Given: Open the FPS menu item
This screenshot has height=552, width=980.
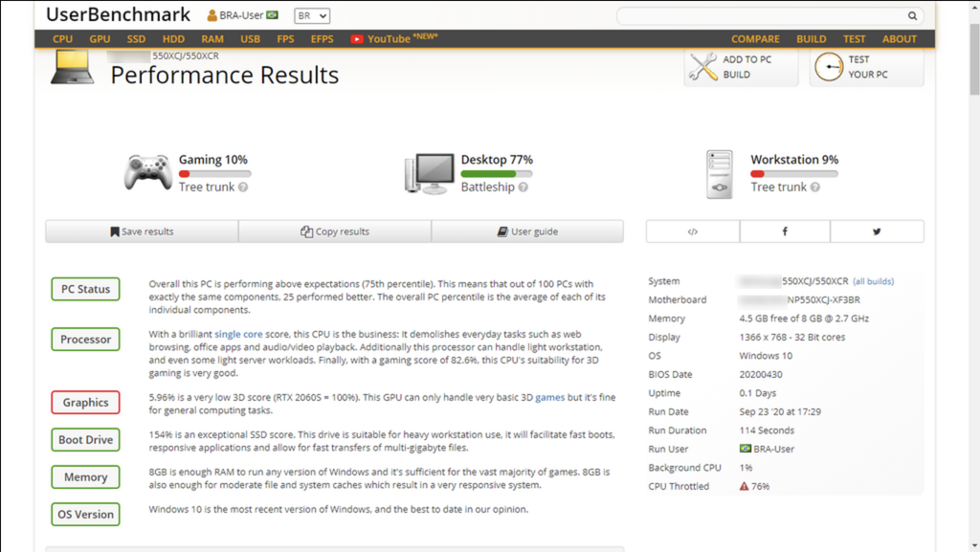Looking at the screenshot, I should click(285, 38).
